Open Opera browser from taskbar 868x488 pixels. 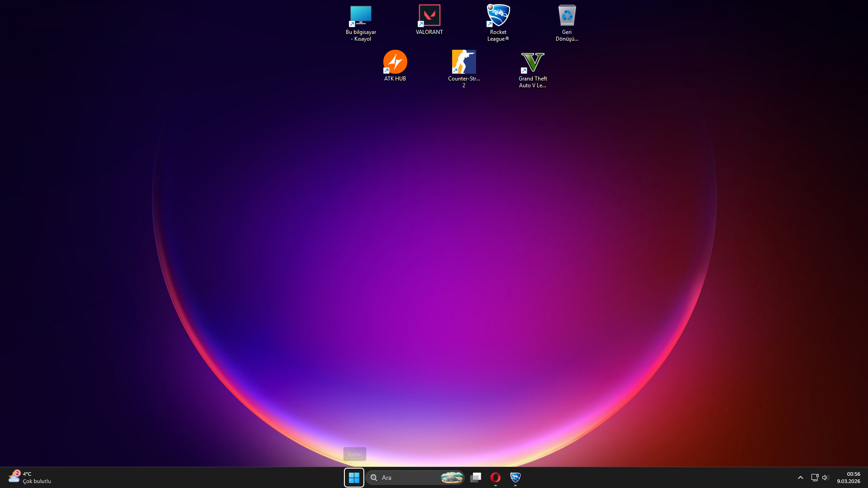pos(496,478)
